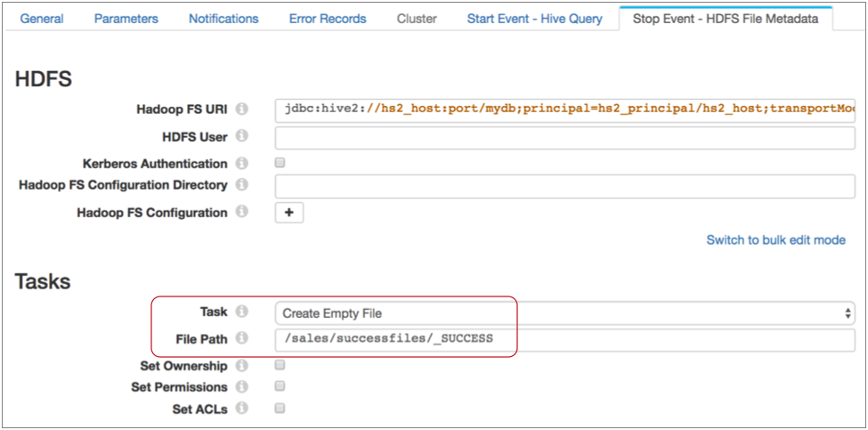Click Switch to bulk edit mode link
The width and height of the screenshot is (868, 430).
(775, 240)
